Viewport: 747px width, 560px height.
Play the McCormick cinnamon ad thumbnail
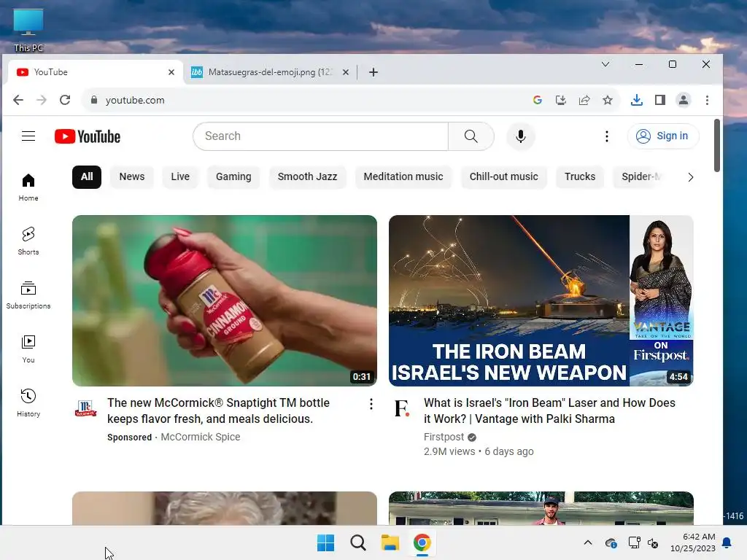(x=225, y=300)
